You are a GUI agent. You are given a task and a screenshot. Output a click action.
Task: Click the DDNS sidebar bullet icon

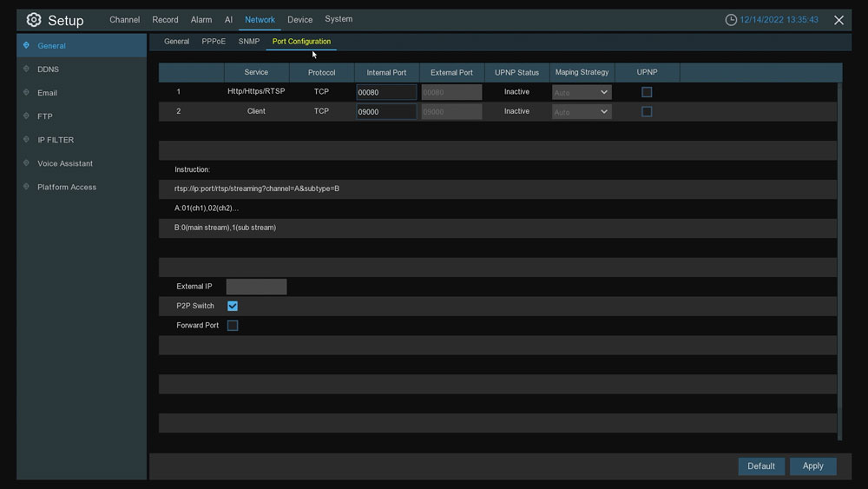pos(26,69)
